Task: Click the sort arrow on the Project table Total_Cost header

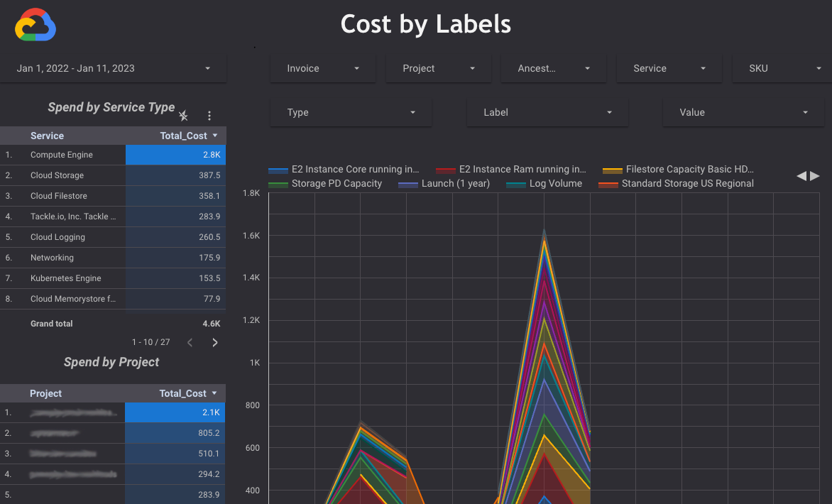Action: point(216,393)
